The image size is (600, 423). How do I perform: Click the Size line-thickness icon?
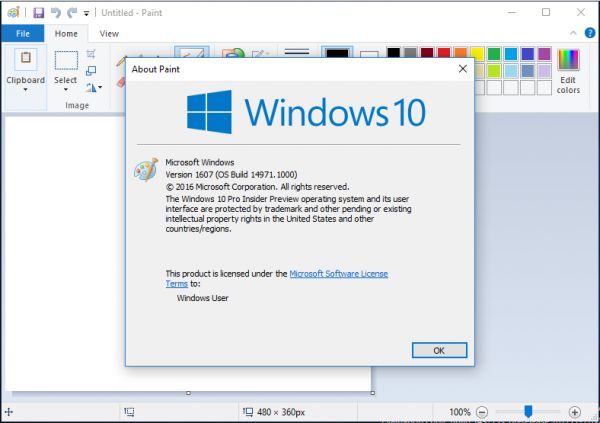point(297,52)
